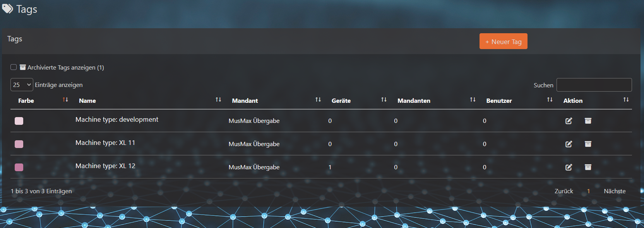Screen dimensions: 644x228
Task: Edit the Machine type: XL 11 tag
Action: [x=569, y=144]
